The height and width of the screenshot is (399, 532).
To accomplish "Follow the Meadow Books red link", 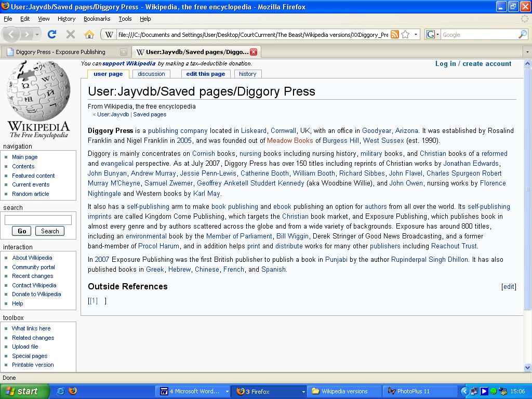I will [x=290, y=140].
